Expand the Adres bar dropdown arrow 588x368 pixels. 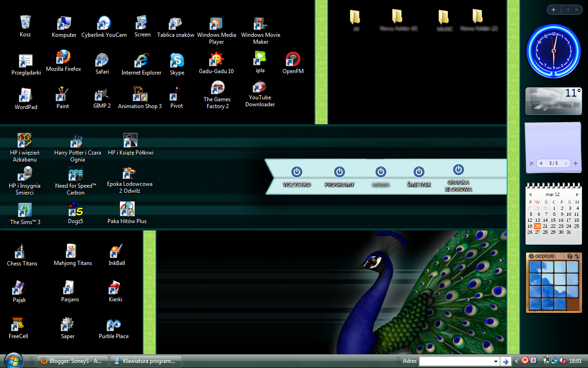pyautogui.click(x=496, y=361)
